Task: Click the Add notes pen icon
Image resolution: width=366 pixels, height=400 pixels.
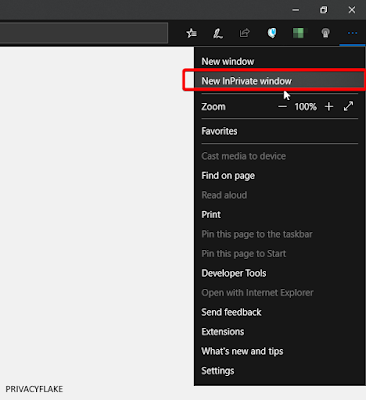Action: [x=218, y=33]
